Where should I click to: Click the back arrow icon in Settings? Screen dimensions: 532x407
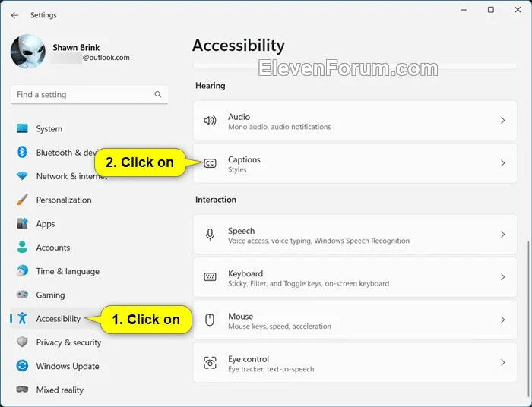pos(14,15)
